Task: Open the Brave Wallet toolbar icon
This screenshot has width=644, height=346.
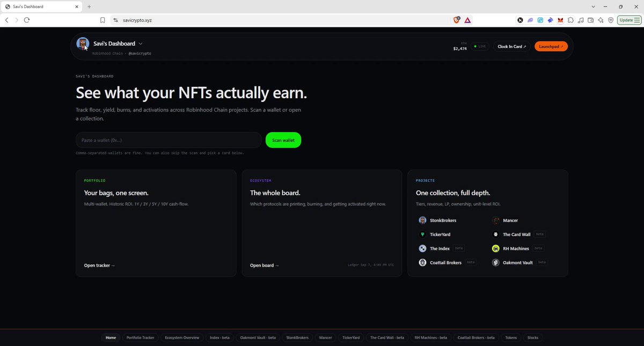Action: click(590, 20)
